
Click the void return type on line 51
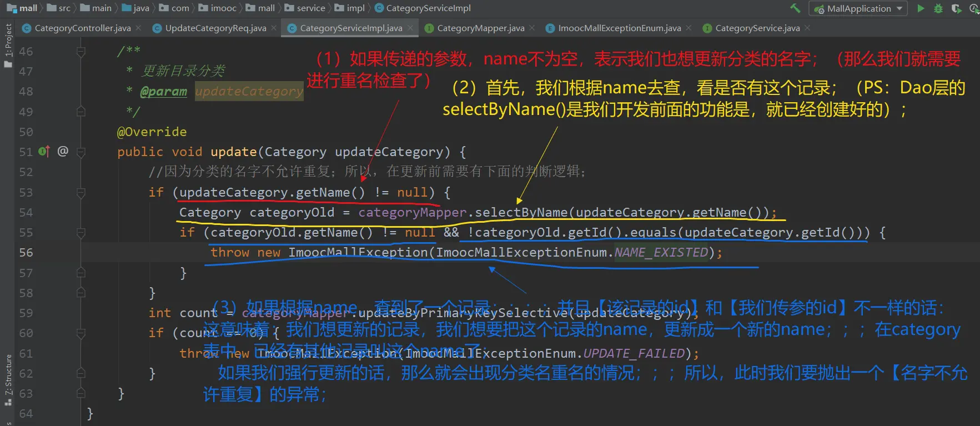187,152
